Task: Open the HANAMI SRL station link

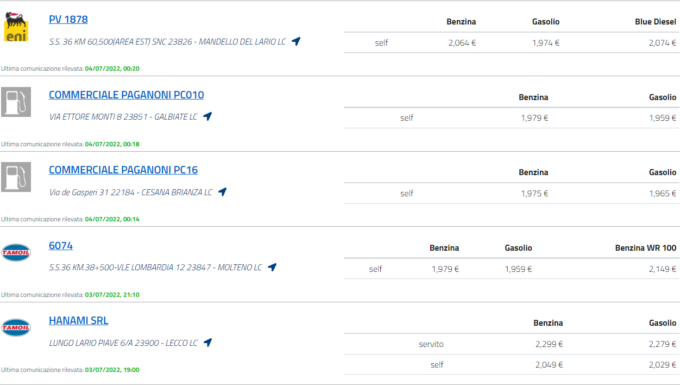Action: (x=78, y=320)
